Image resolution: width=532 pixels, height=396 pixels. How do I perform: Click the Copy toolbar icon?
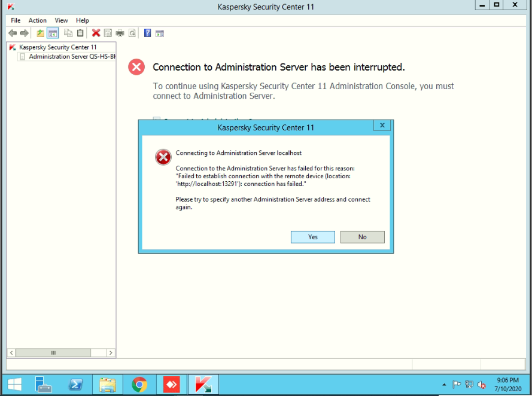pyautogui.click(x=68, y=33)
